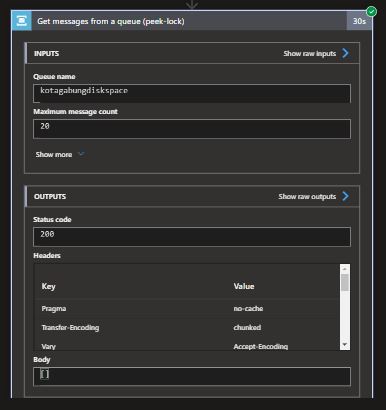Screen dimensions: 386x410
Task: Click the Value column header
Action: click(x=244, y=286)
